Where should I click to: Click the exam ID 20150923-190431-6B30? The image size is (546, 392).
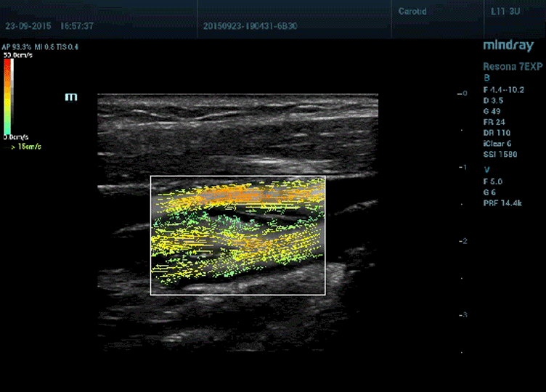click(x=250, y=25)
